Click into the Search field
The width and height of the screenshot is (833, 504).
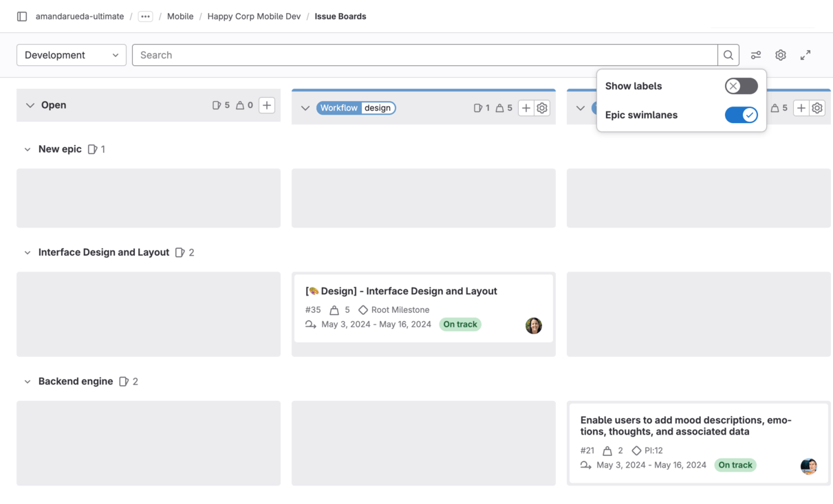(x=424, y=55)
